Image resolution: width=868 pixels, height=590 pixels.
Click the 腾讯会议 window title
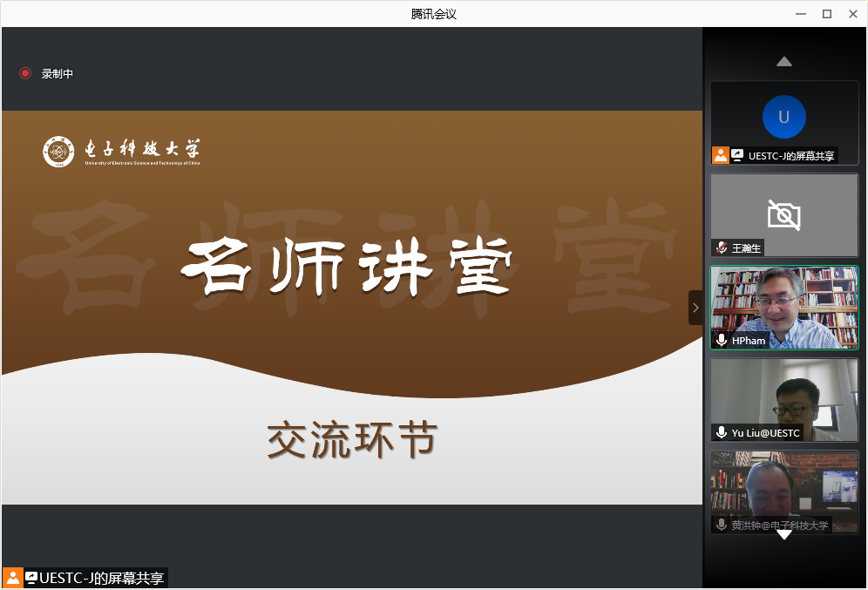click(433, 13)
